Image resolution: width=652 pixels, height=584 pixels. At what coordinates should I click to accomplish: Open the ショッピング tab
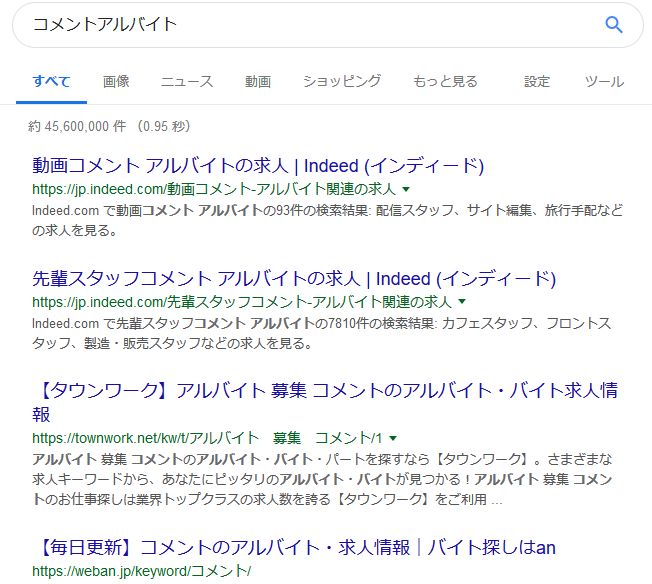pos(342,81)
